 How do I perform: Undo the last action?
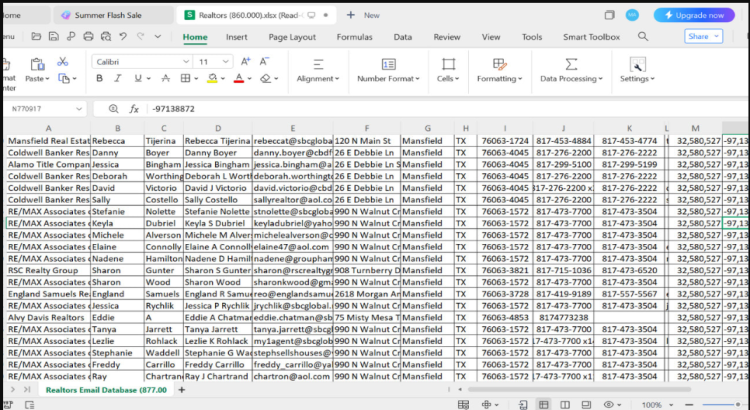tap(123, 36)
